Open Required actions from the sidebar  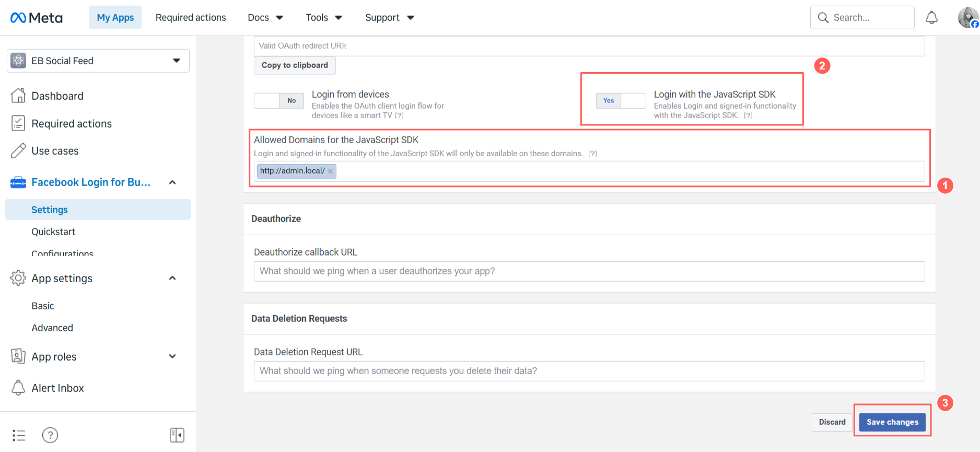click(72, 123)
